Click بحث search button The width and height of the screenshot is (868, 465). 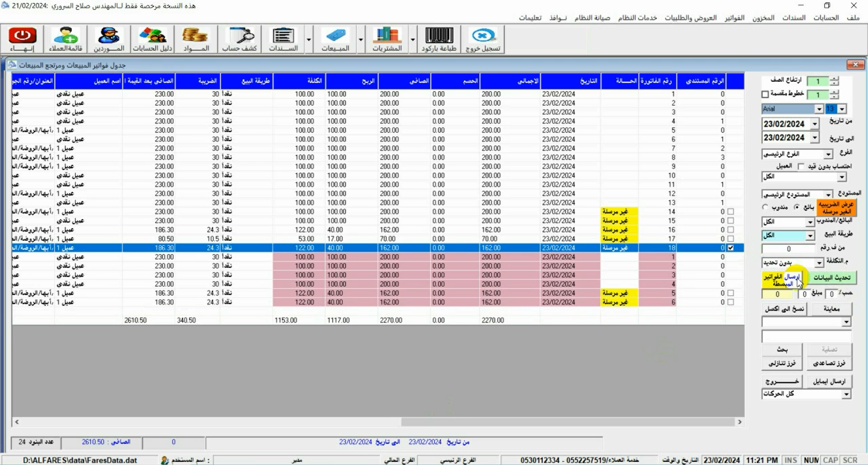point(782,349)
